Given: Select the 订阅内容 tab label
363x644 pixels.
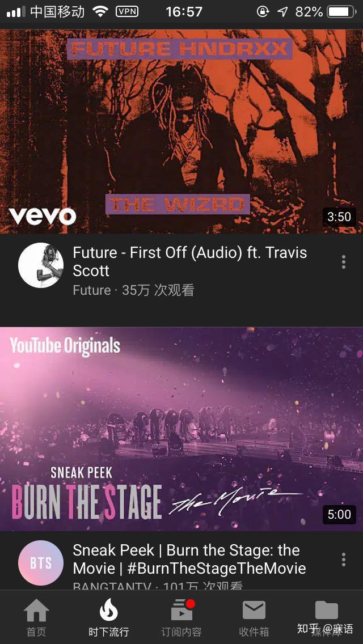Looking at the screenshot, I should (181, 632).
